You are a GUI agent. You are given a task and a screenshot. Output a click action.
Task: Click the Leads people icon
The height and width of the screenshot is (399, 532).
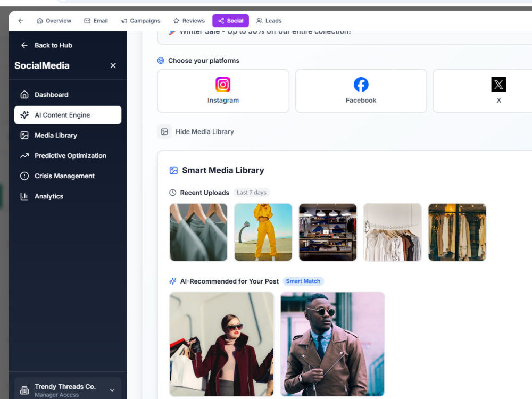click(x=260, y=21)
